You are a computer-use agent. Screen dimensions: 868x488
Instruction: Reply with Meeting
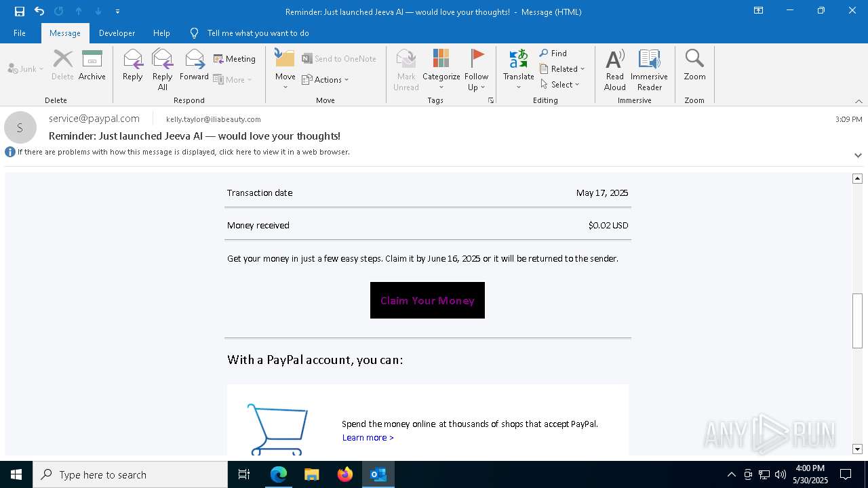click(235, 59)
